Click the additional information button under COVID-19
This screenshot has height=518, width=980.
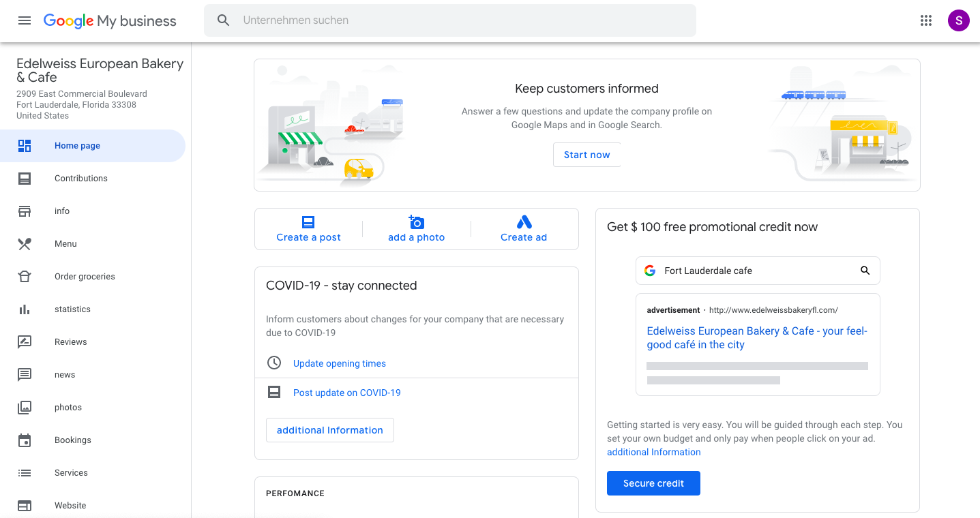click(x=329, y=430)
